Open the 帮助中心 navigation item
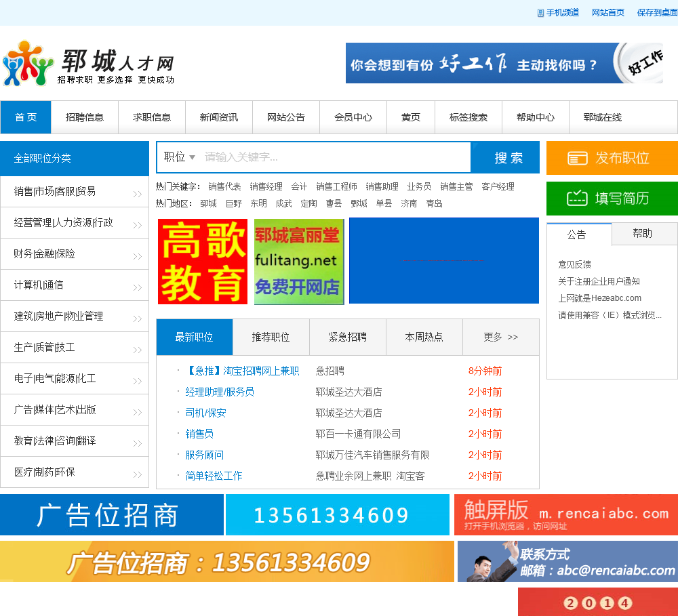This screenshot has height=616, width=678. tap(536, 117)
